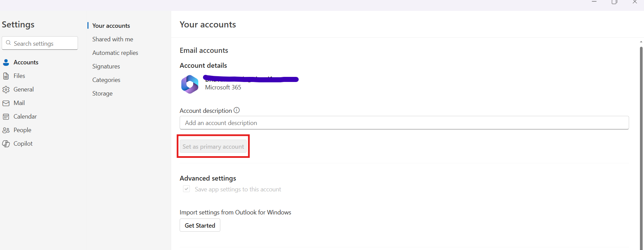Click Import settings from Outlook for Windows text
This screenshot has width=644, height=250.
(235, 212)
